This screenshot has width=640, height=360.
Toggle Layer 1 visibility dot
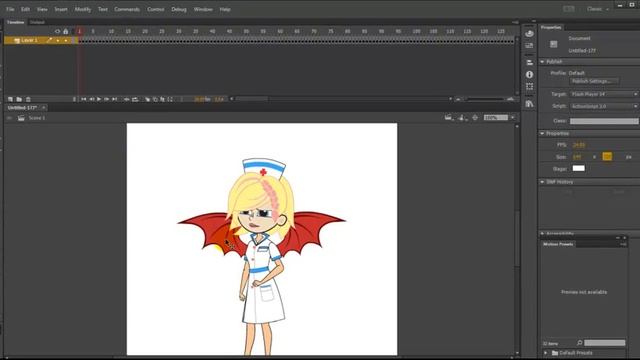point(58,40)
